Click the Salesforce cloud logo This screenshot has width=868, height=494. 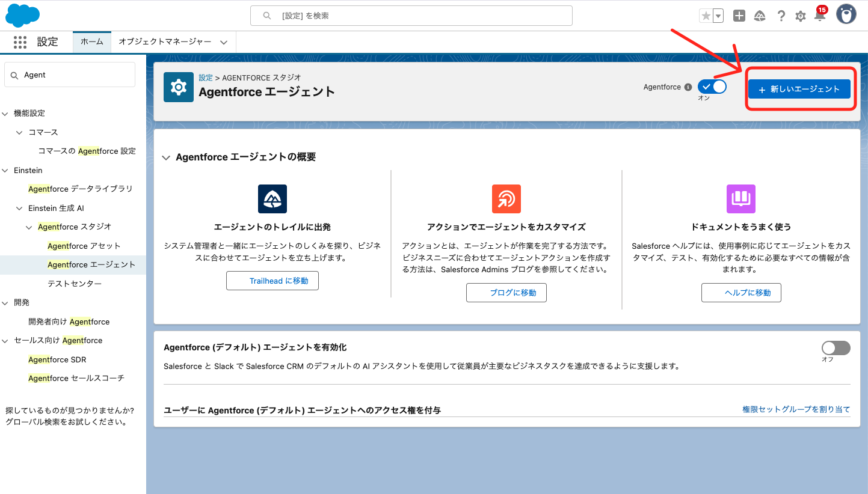(x=22, y=16)
